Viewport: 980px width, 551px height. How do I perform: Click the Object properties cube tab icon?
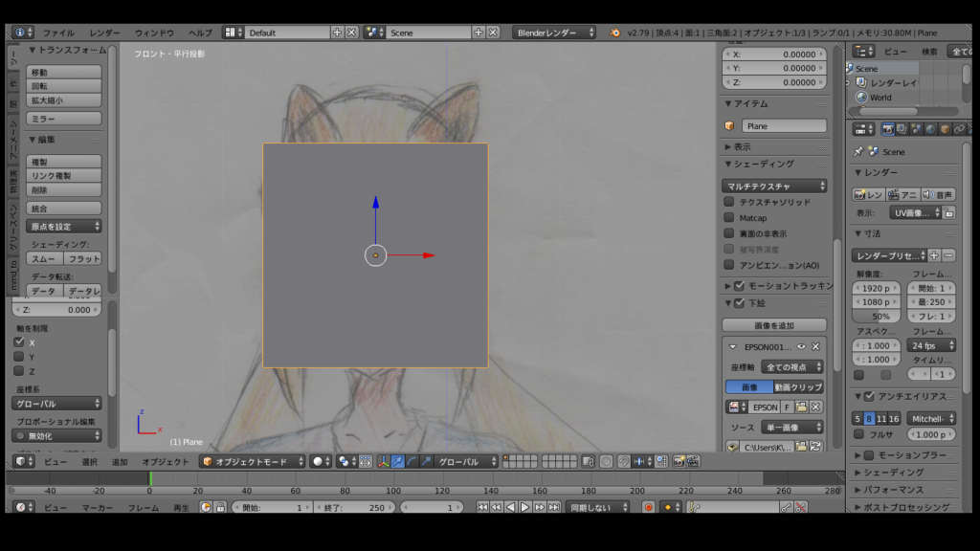(945, 129)
